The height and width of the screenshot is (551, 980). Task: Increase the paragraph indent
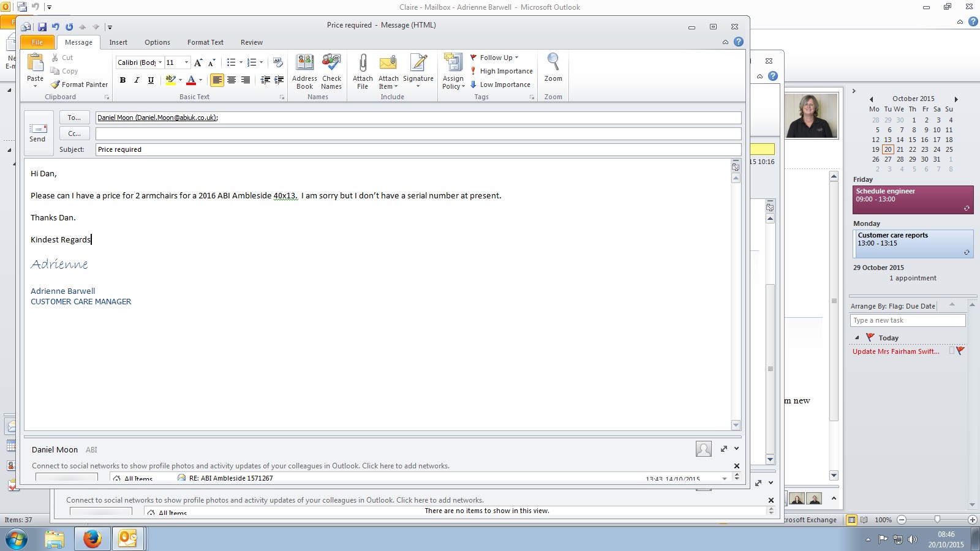[x=279, y=80]
